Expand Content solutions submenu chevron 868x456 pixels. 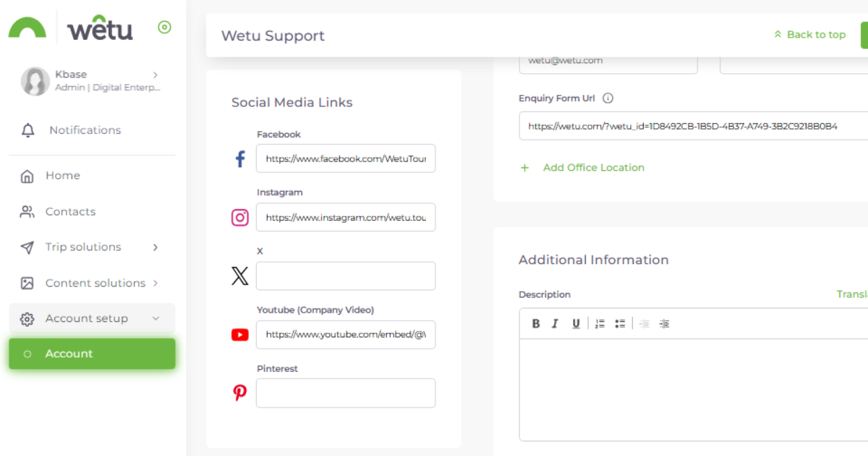coord(156,283)
